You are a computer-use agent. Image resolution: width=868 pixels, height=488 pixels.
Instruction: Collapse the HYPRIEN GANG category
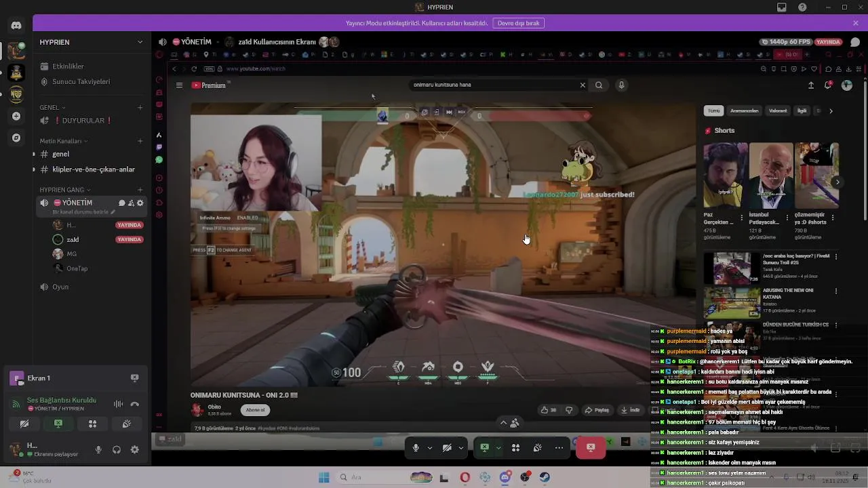click(x=66, y=190)
